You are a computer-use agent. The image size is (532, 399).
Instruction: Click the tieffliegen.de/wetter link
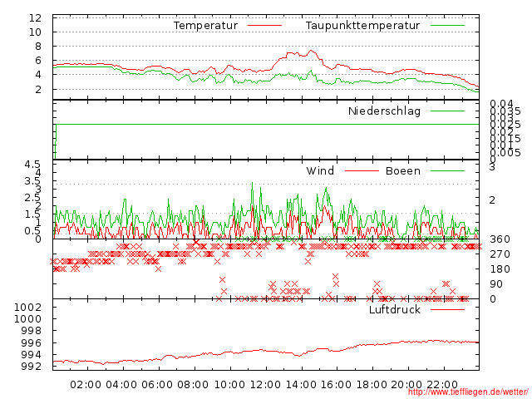pos(468,392)
